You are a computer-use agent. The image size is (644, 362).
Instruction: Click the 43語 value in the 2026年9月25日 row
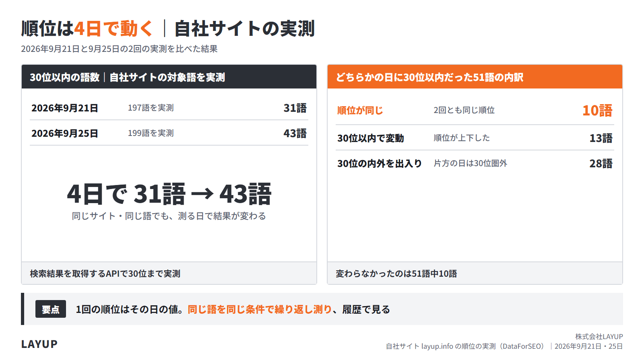coord(295,133)
